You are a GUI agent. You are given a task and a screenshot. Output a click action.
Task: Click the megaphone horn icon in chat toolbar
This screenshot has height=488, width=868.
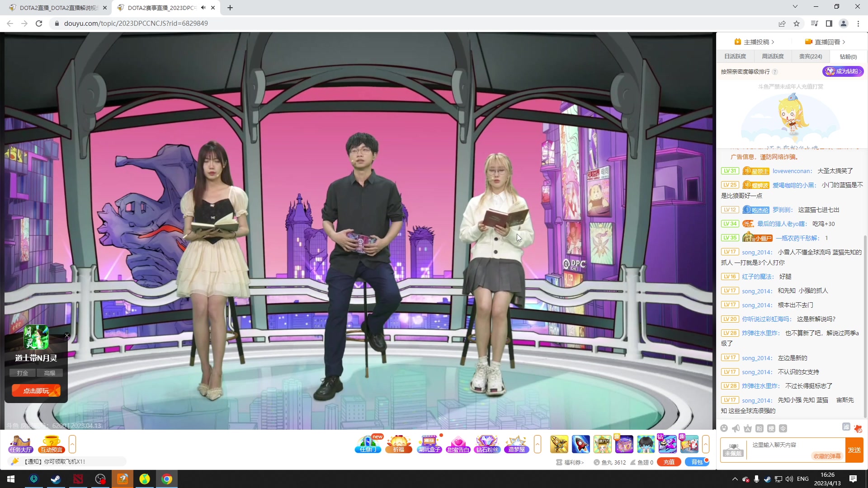736,428
